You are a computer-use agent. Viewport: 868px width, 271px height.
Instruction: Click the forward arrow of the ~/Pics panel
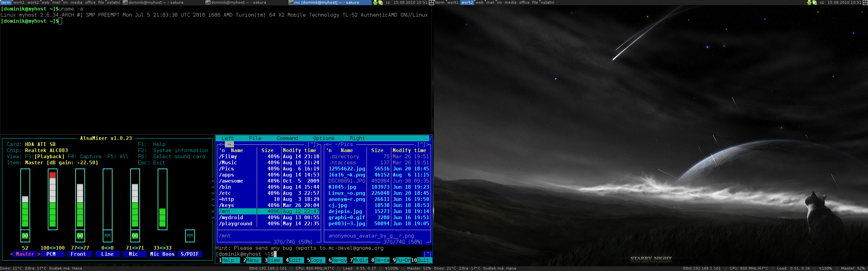click(x=428, y=144)
